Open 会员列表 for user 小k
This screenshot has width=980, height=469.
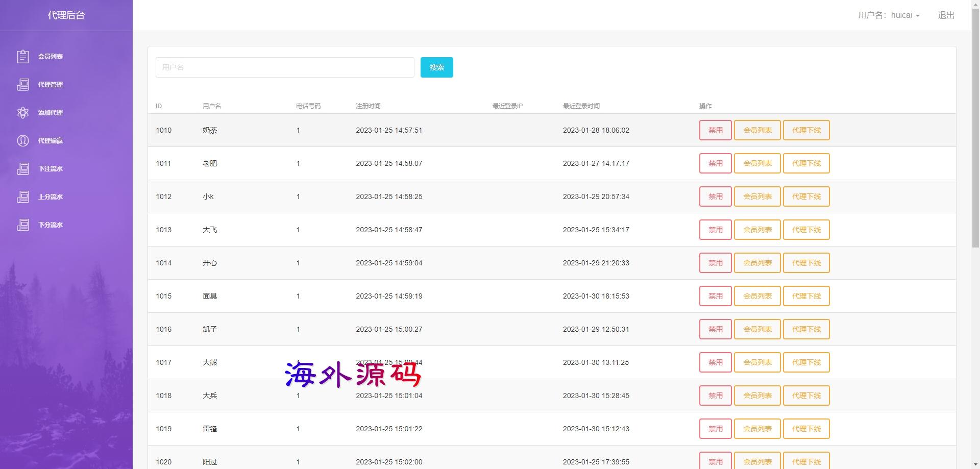(x=757, y=196)
